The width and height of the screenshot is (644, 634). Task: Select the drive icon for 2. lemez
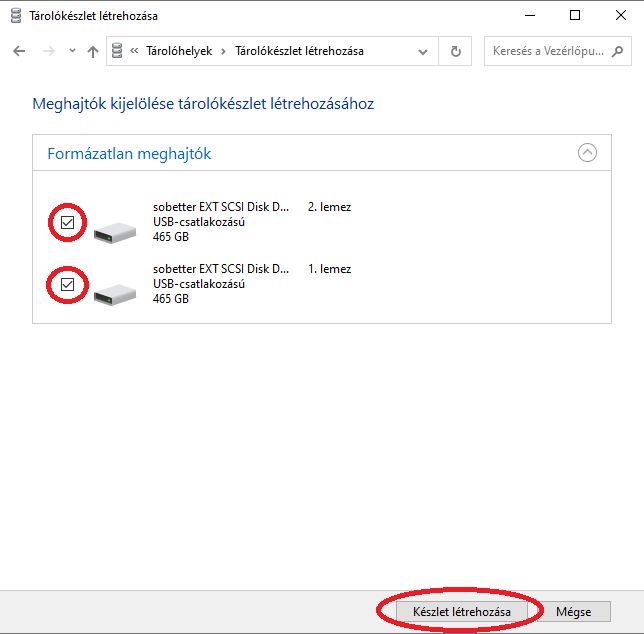point(115,231)
